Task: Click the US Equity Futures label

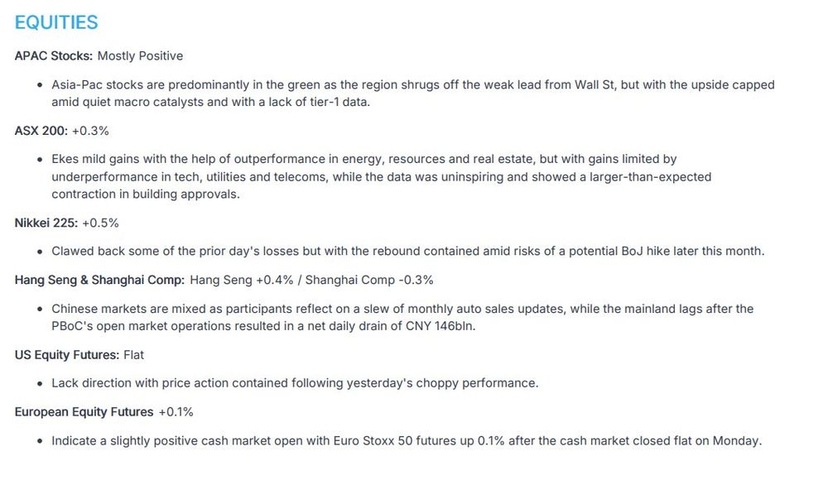Action: (x=67, y=355)
